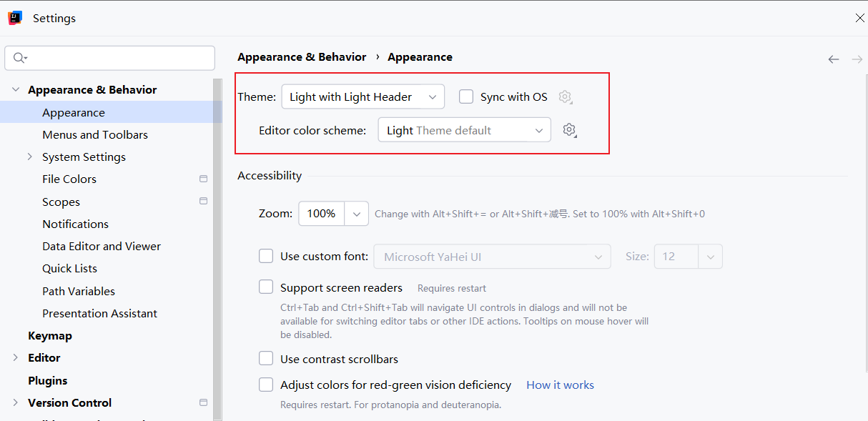Enable Support screen readers checkbox
868x421 pixels.
(266, 287)
